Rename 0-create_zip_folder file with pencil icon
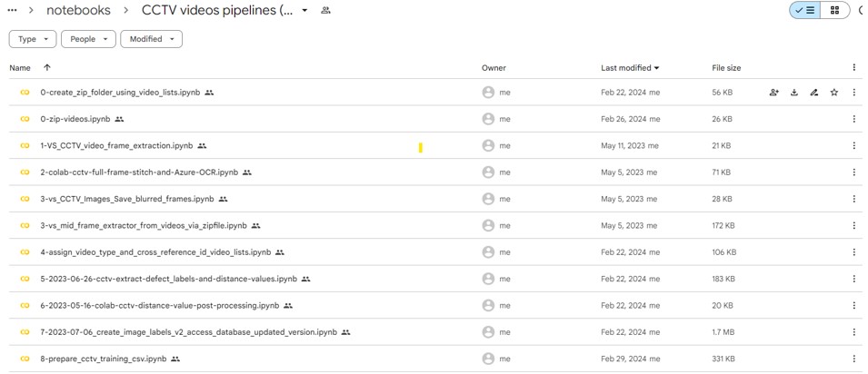 tap(813, 93)
